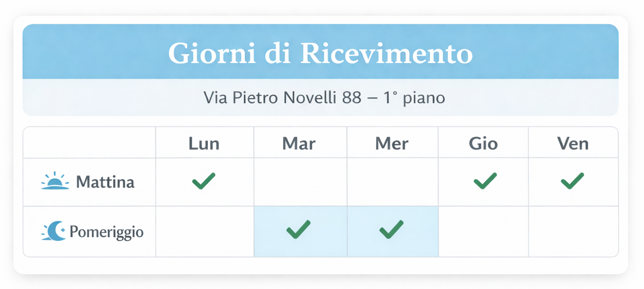
Task: Click the Thursday morning green checkmark
Action: pyautogui.click(x=485, y=181)
